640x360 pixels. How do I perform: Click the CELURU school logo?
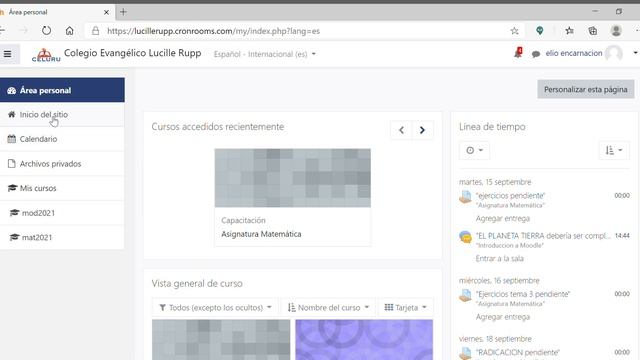point(46,55)
